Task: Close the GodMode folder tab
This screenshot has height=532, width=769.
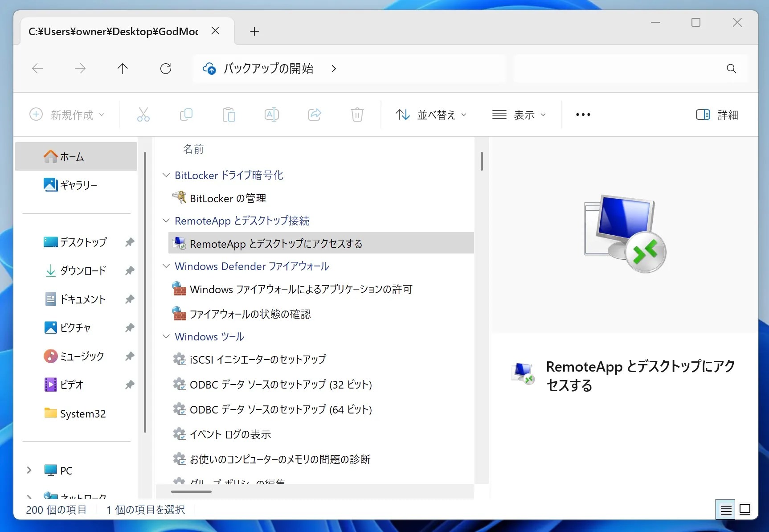Action: [215, 31]
